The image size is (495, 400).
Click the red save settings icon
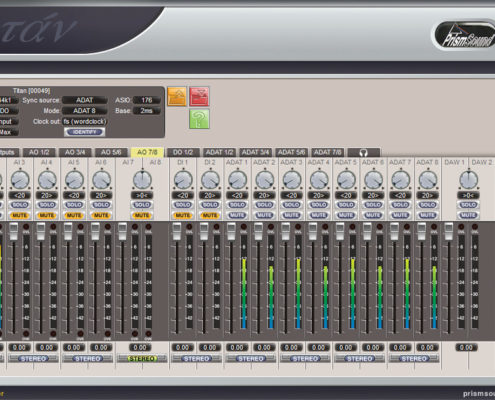[x=199, y=96]
